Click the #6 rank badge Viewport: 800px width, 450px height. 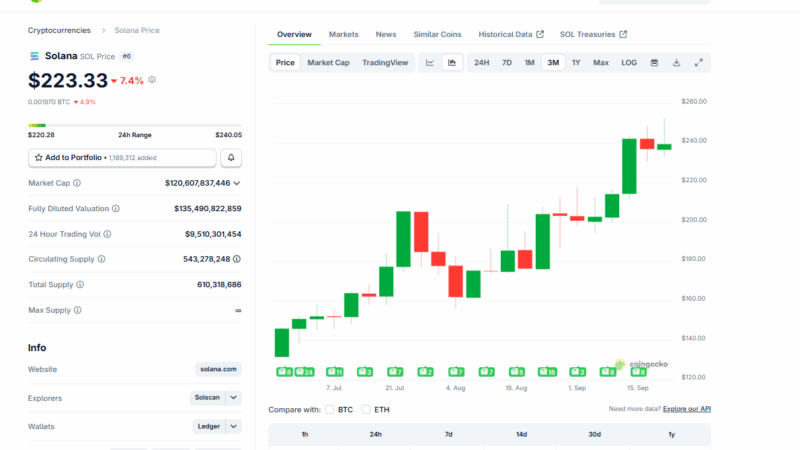click(127, 56)
